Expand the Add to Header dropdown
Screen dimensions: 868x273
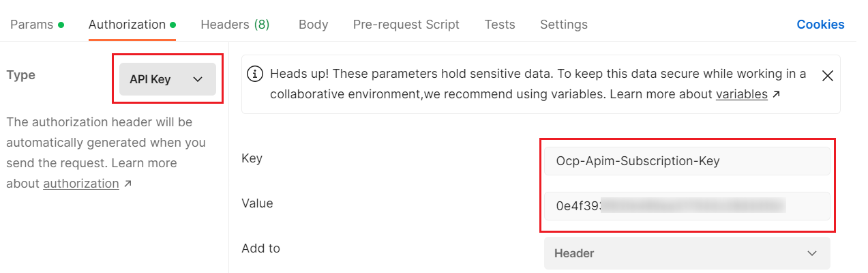(x=687, y=253)
